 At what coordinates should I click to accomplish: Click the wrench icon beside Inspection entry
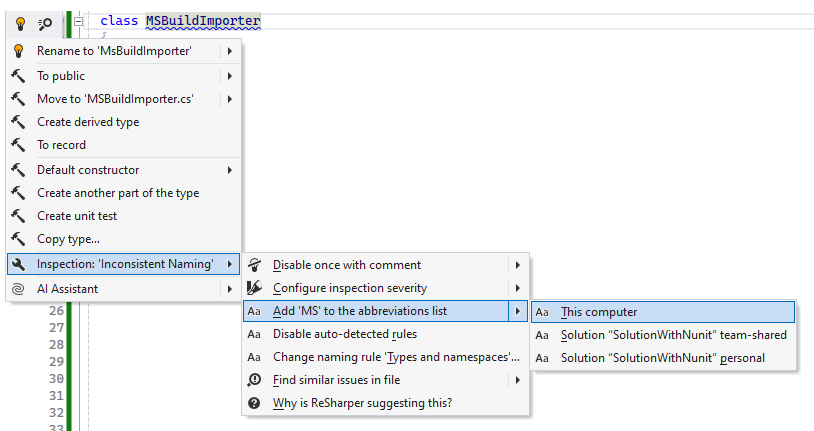click(17, 264)
